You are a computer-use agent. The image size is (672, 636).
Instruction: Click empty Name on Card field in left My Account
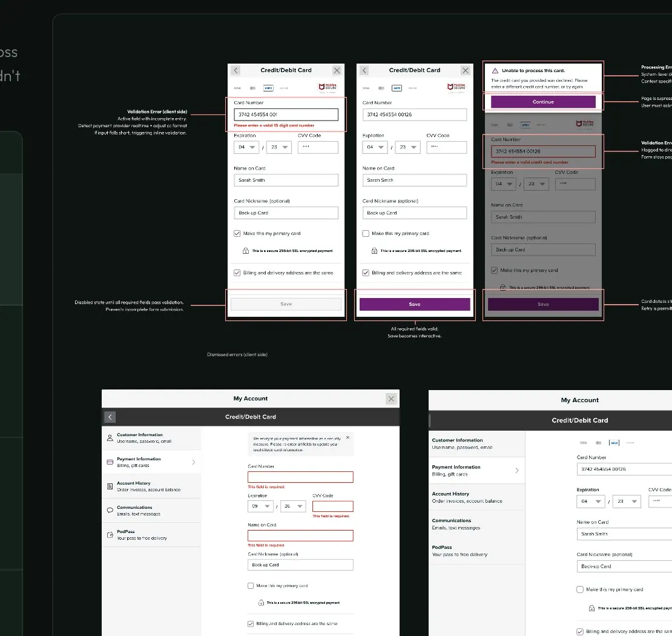(300, 535)
